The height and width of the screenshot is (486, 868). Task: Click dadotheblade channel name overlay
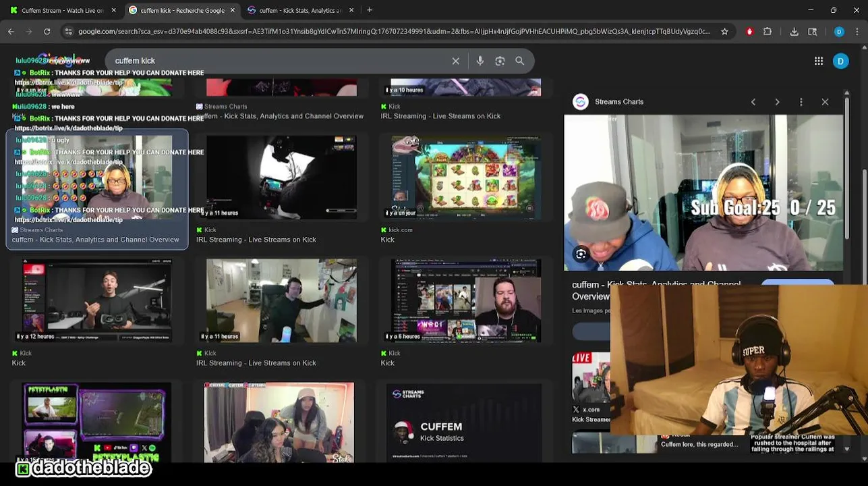[x=91, y=467]
